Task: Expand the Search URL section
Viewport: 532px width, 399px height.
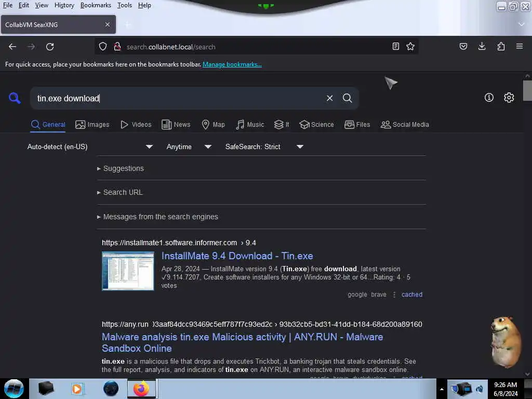Action: 120,192
